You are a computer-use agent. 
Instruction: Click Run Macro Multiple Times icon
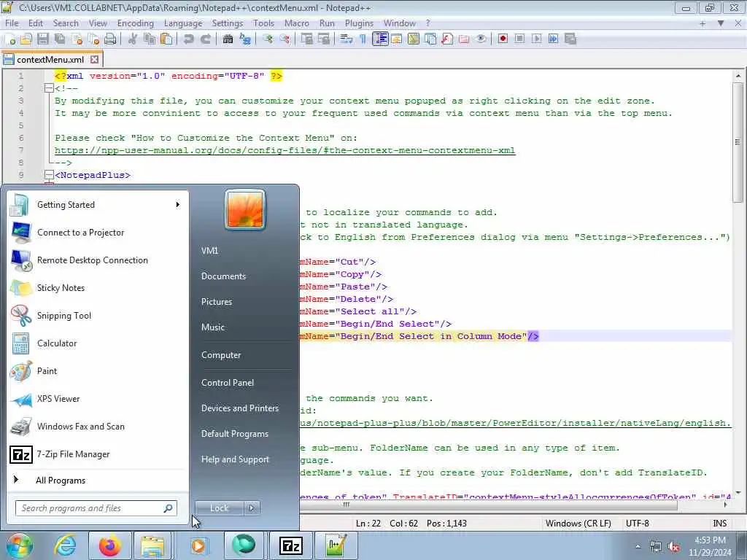(554, 39)
